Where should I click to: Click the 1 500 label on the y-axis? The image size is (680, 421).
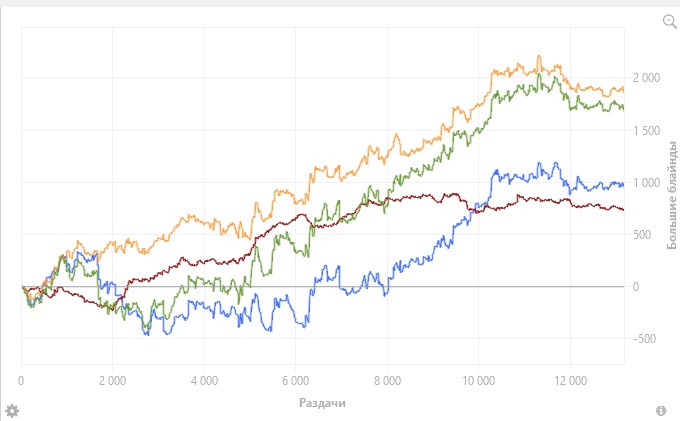[x=646, y=131]
